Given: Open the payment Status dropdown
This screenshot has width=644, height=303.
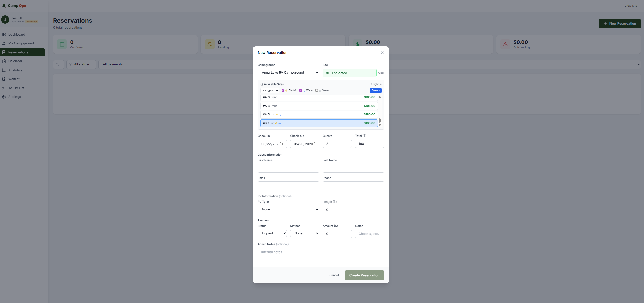Looking at the screenshot, I should pyautogui.click(x=272, y=233).
